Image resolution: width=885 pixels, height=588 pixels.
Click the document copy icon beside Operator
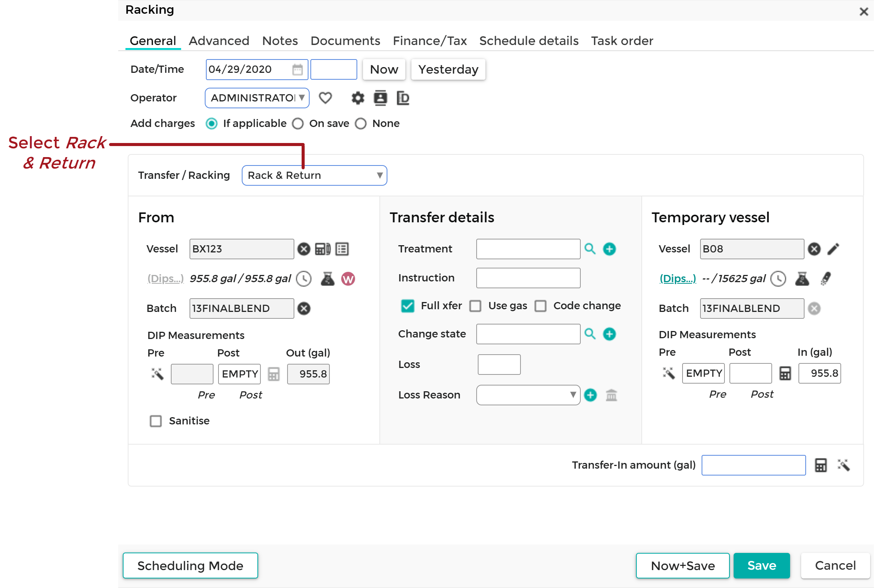403,98
